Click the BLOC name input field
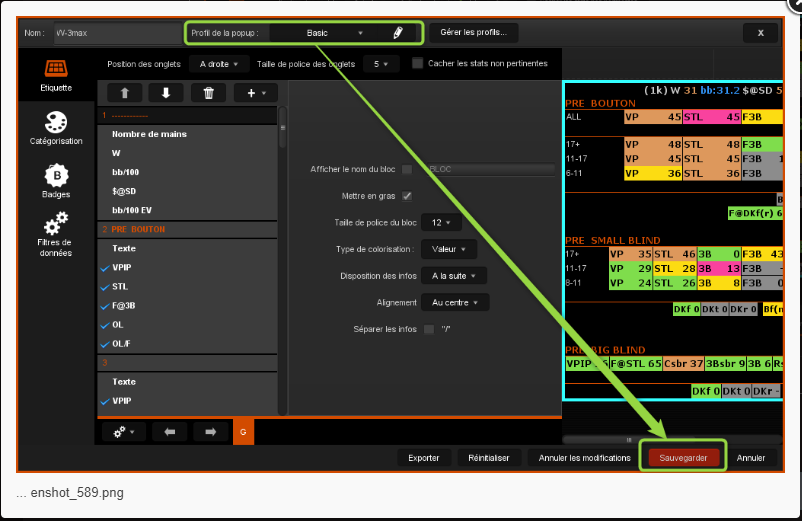This screenshot has height=521, width=802. (x=491, y=169)
